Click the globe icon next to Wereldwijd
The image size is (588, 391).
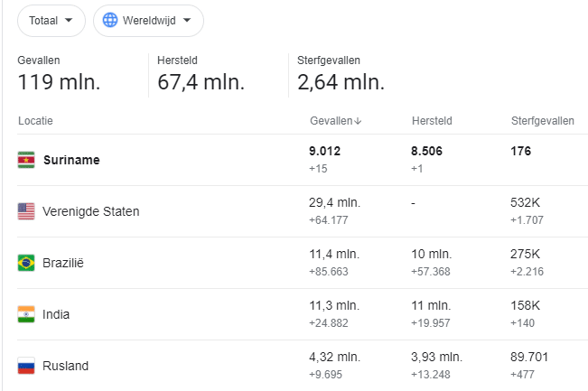coord(110,20)
